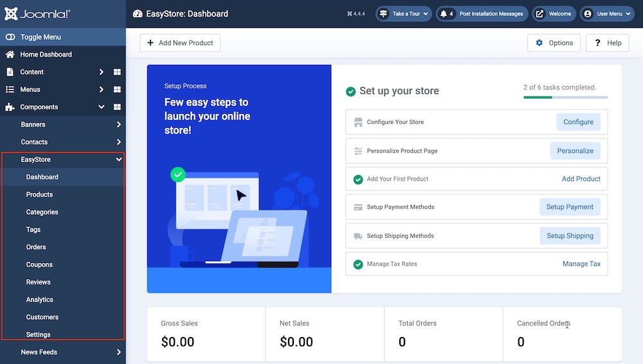The image size is (643, 364).
Task: Click the Total Orders card
Action: (444, 334)
